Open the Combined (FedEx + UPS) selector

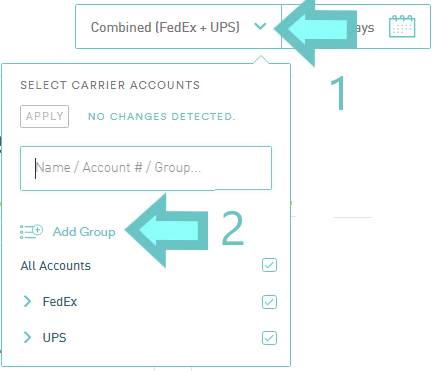[179, 27]
